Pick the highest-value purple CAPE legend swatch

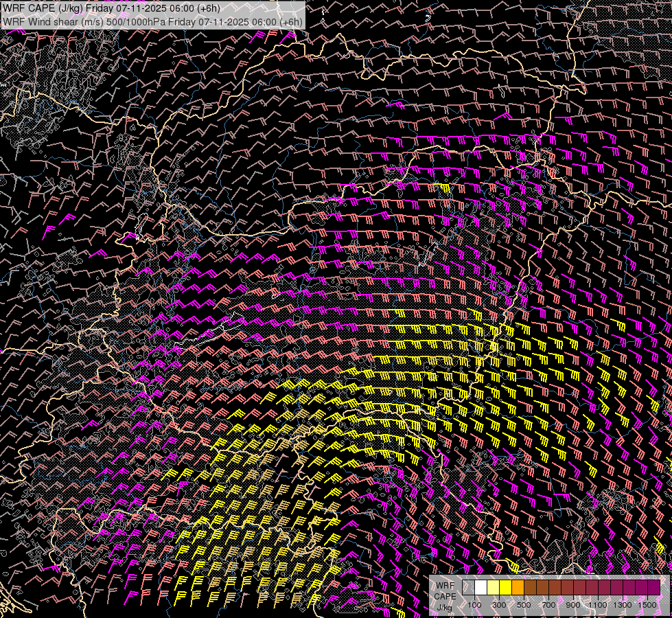(653, 588)
